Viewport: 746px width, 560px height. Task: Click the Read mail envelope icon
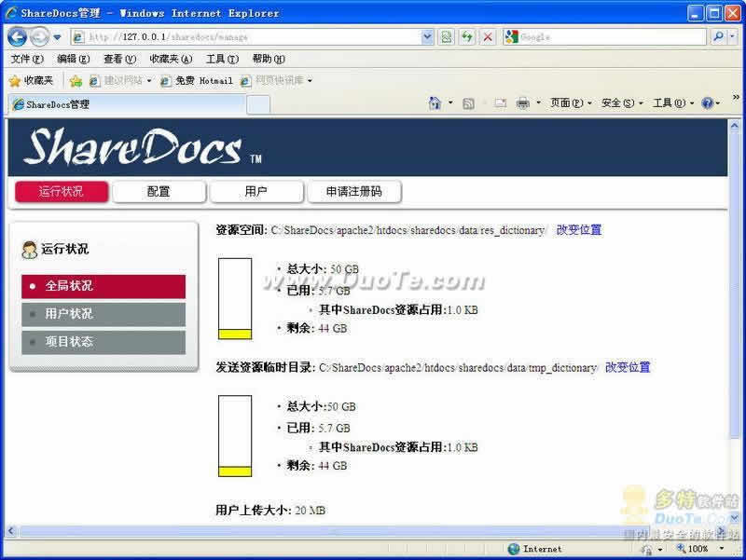pyautogui.click(x=501, y=103)
